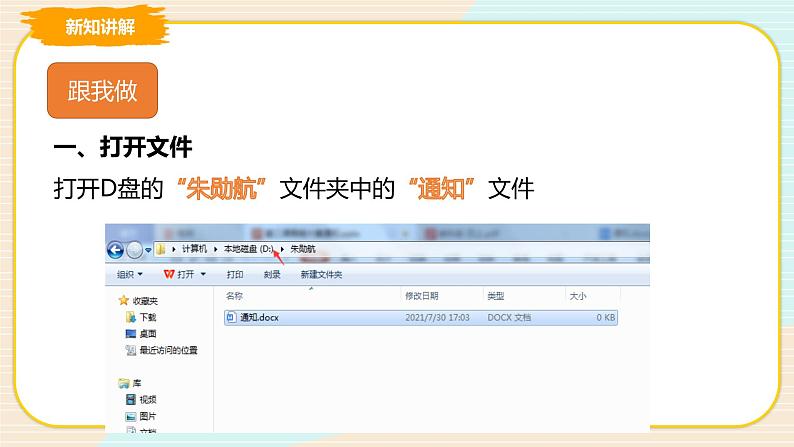Click the Forward navigation arrow button
The height and width of the screenshot is (447, 794).
point(135,249)
